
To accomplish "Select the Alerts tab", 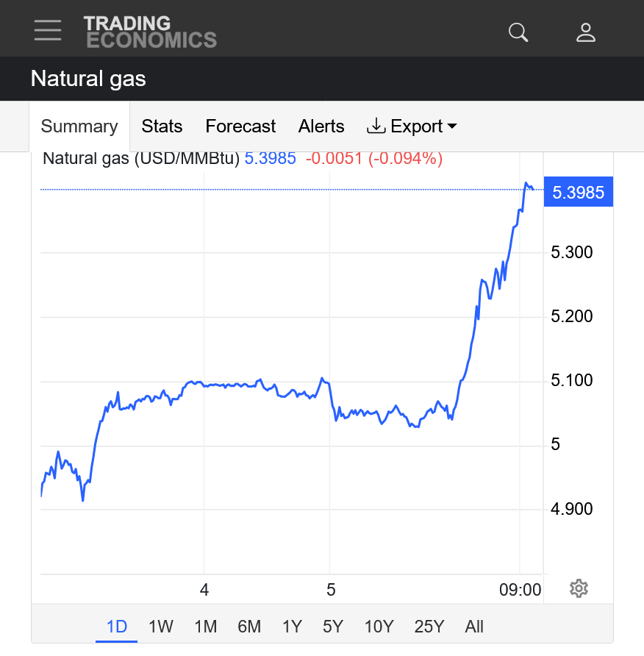I will pyautogui.click(x=321, y=126).
